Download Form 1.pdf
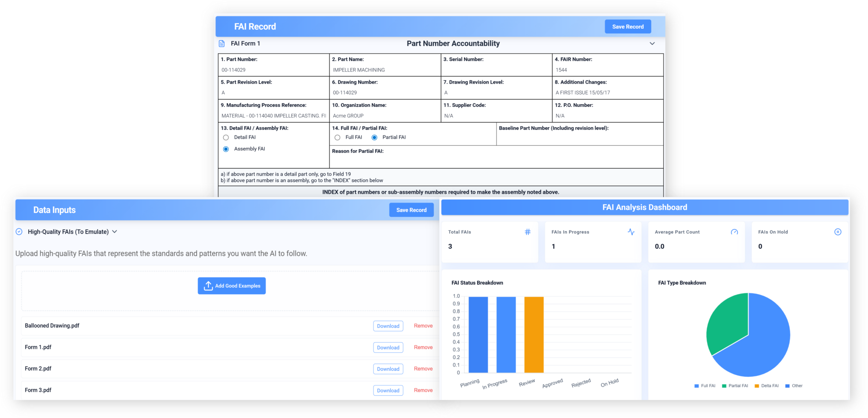868x418 pixels. point(388,348)
